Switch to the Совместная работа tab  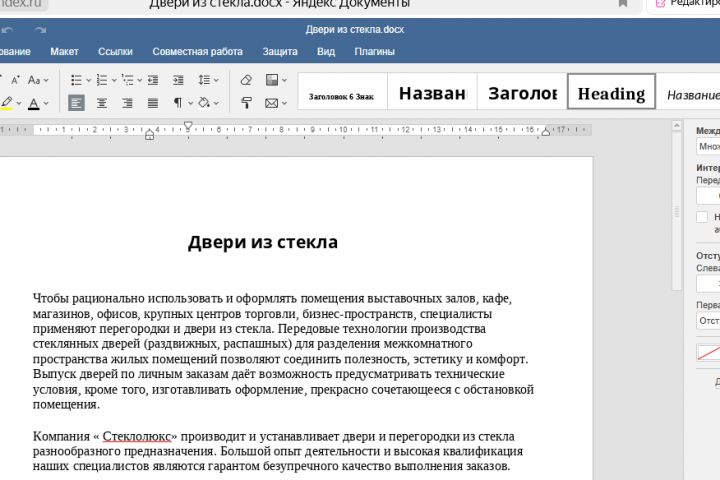pos(197,51)
